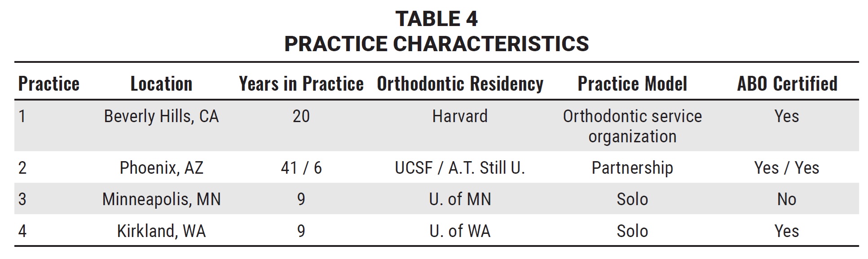The height and width of the screenshot is (259, 868).
Task: Click the Yes / Yes certification cell
Action: click(787, 168)
